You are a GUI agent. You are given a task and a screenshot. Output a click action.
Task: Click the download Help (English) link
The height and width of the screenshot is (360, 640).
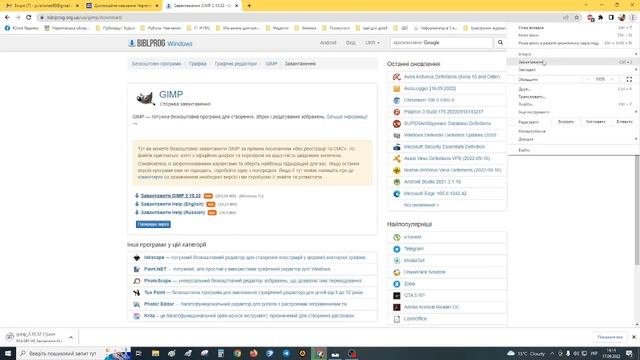point(172,204)
